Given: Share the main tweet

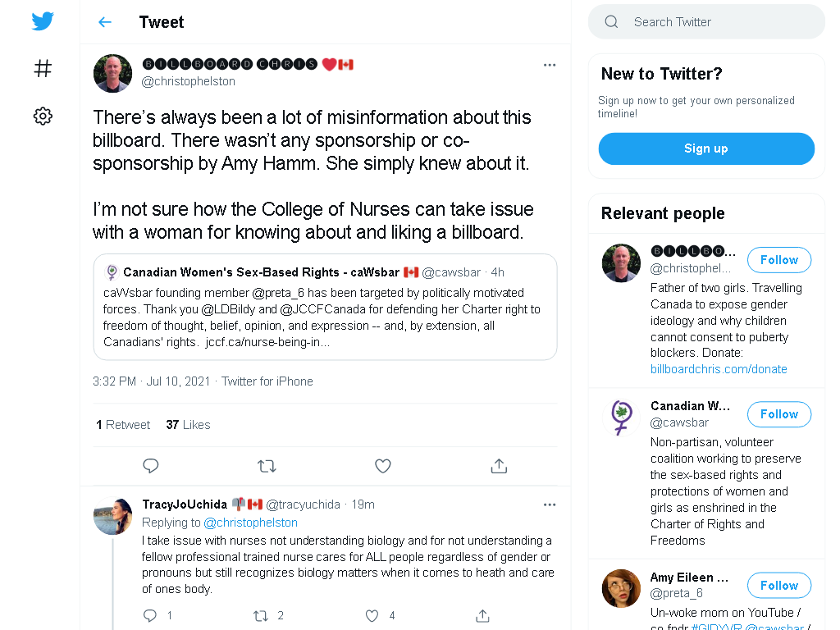Looking at the screenshot, I should pyautogui.click(x=499, y=466).
